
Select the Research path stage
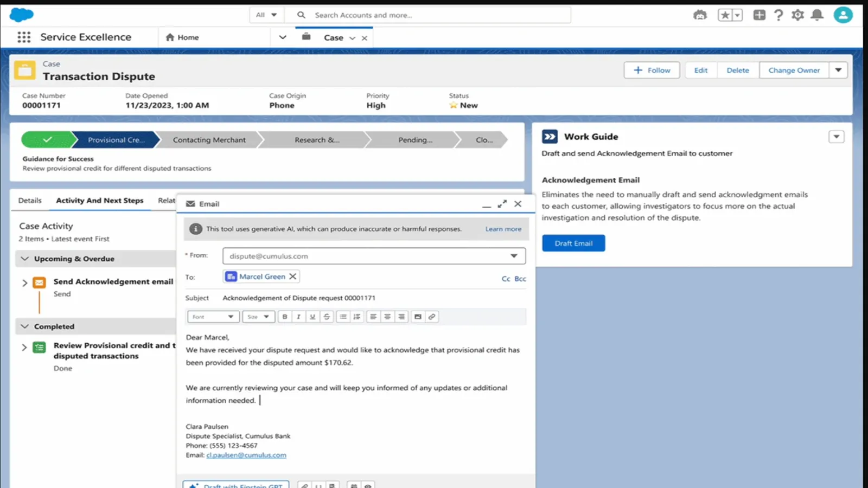point(317,140)
